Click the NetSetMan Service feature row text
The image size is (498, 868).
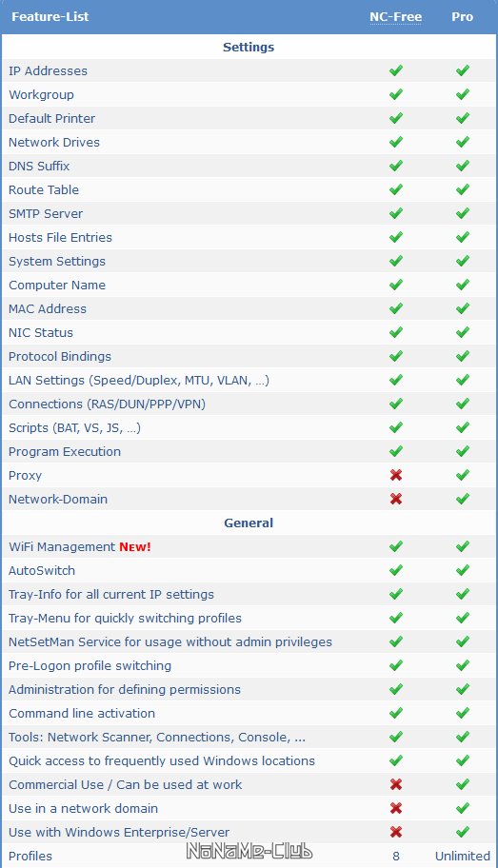pos(170,642)
